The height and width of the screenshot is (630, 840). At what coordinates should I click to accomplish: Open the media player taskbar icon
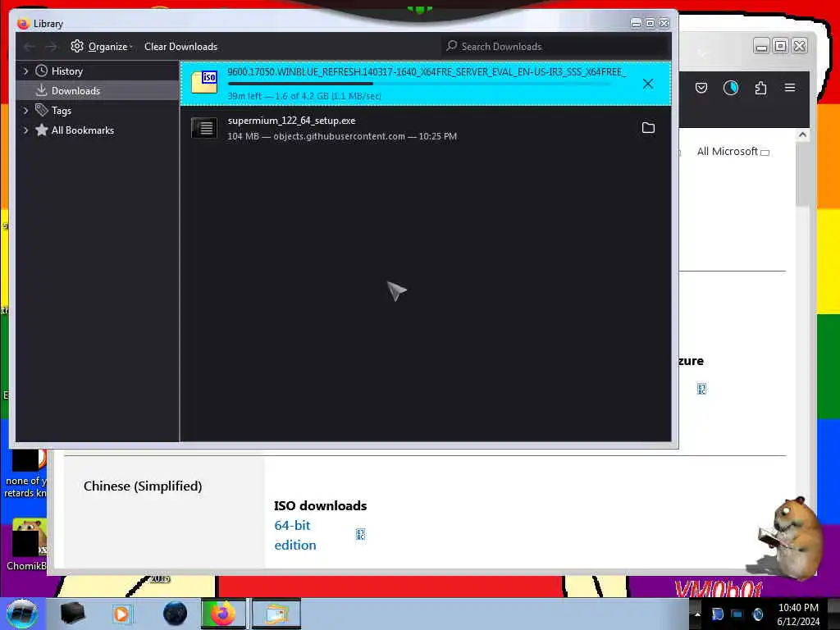click(121, 614)
